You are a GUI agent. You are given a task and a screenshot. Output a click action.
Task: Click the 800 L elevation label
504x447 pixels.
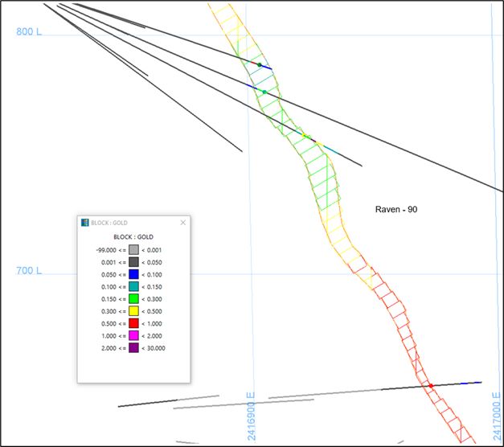tap(29, 32)
